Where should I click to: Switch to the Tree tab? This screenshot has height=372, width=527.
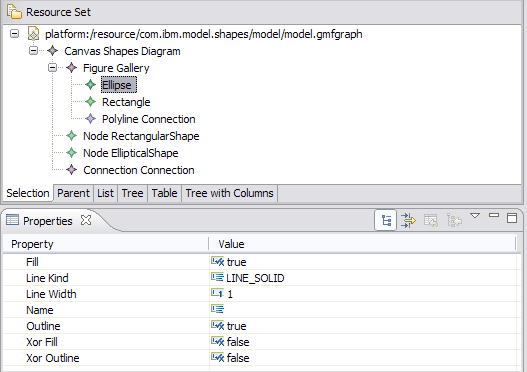click(x=132, y=193)
